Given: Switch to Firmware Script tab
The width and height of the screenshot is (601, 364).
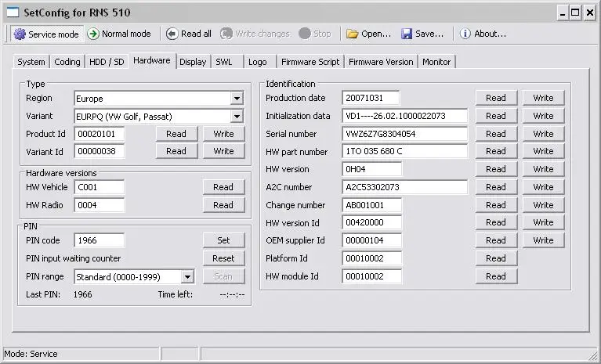Looking at the screenshot, I should pyautogui.click(x=310, y=62).
